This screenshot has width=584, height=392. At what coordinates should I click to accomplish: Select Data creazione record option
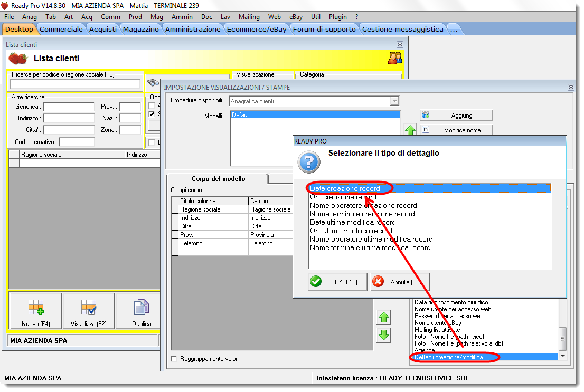429,188
